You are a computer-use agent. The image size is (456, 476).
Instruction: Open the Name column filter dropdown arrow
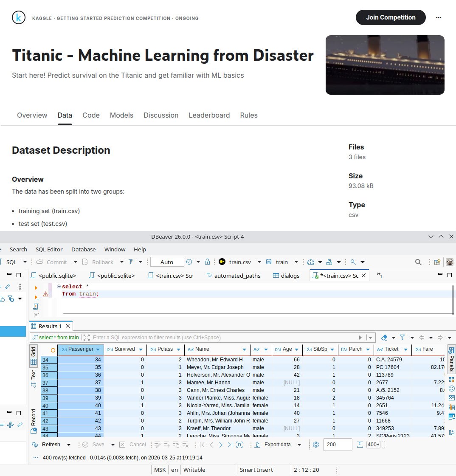click(245, 349)
